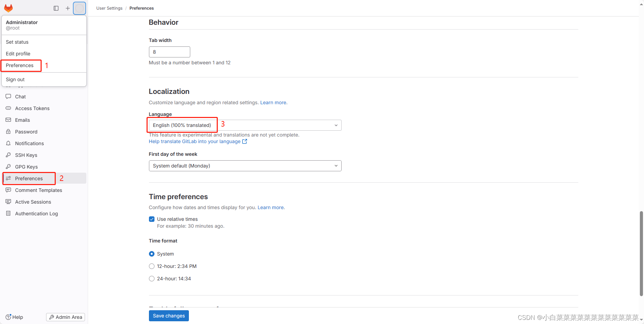Click the Authentication Log icon
This screenshot has width=644, height=324.
click(8, 214)
